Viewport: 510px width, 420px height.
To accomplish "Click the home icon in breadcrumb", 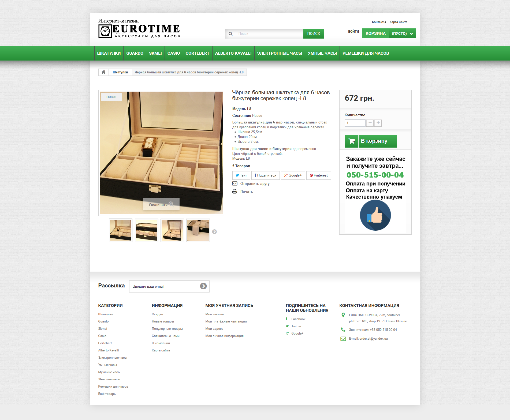I will [x=103, y=72].
